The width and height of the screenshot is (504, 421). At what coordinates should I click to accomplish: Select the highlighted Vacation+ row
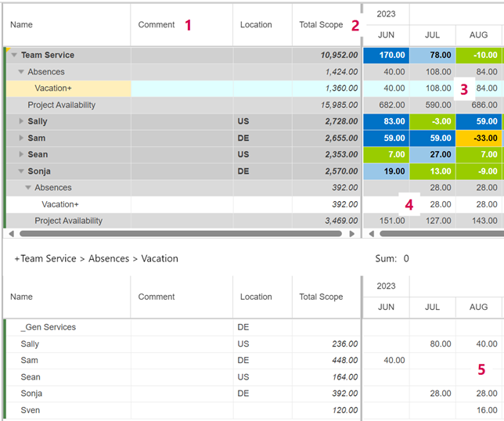coord(53,88)
